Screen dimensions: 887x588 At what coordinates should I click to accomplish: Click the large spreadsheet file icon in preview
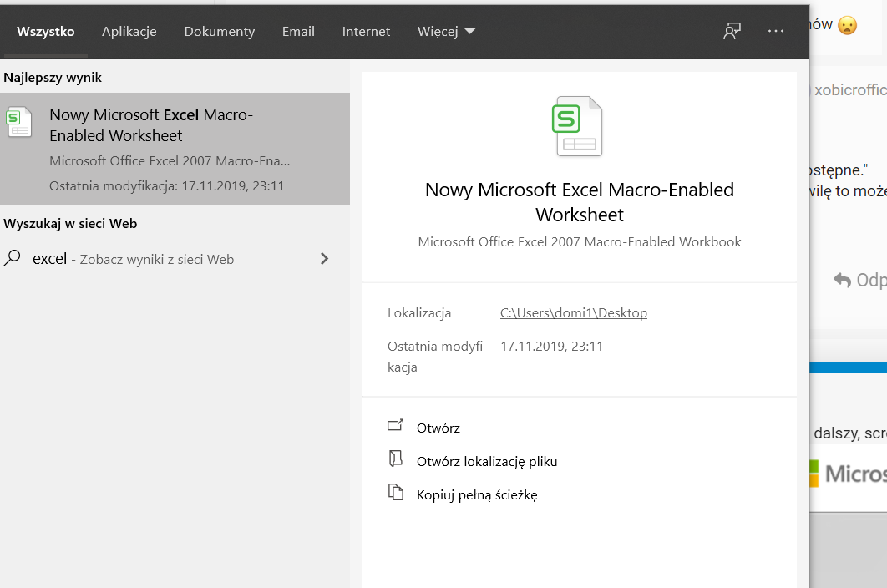[x=577, y=126]
